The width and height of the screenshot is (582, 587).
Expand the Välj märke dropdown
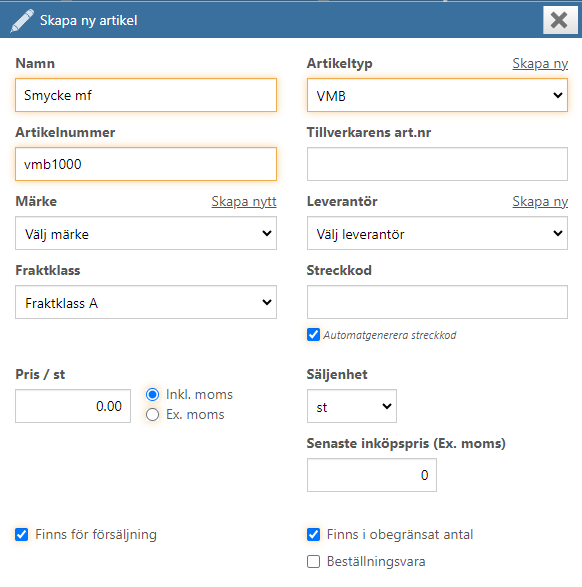pos(146,233)
